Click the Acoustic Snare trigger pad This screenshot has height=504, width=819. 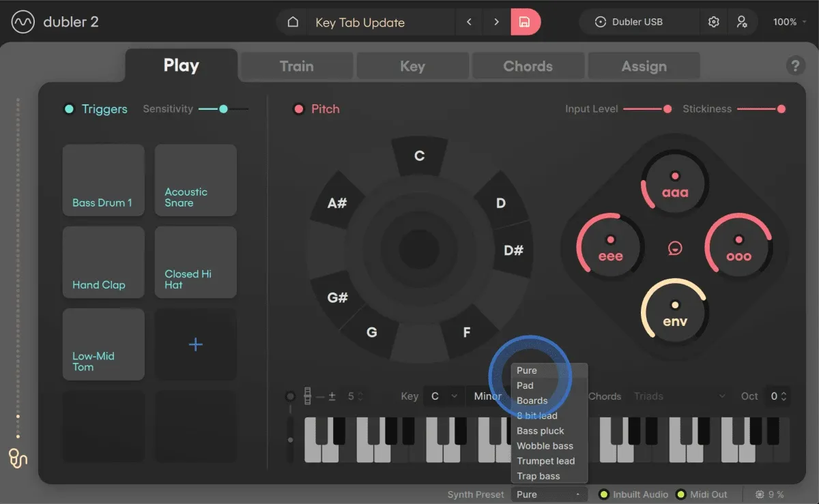click(196, 180)
